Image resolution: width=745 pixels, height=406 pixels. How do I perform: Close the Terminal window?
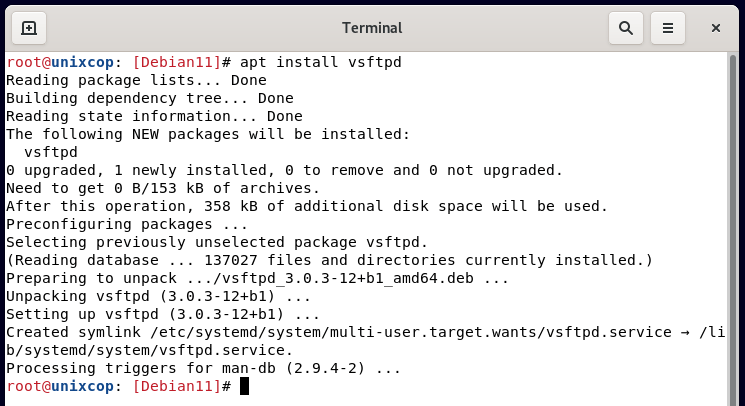pyautogui.click(x=716, y=28)
